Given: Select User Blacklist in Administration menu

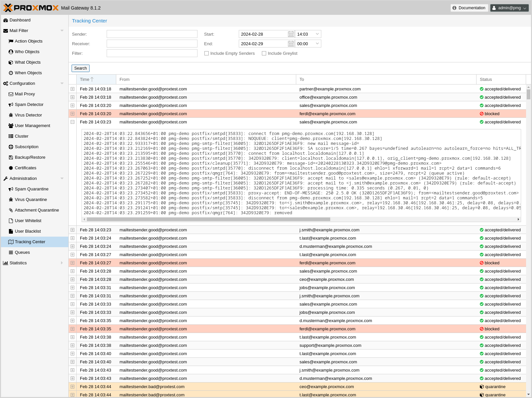Looking at the screenshot, I should [28, 231].
